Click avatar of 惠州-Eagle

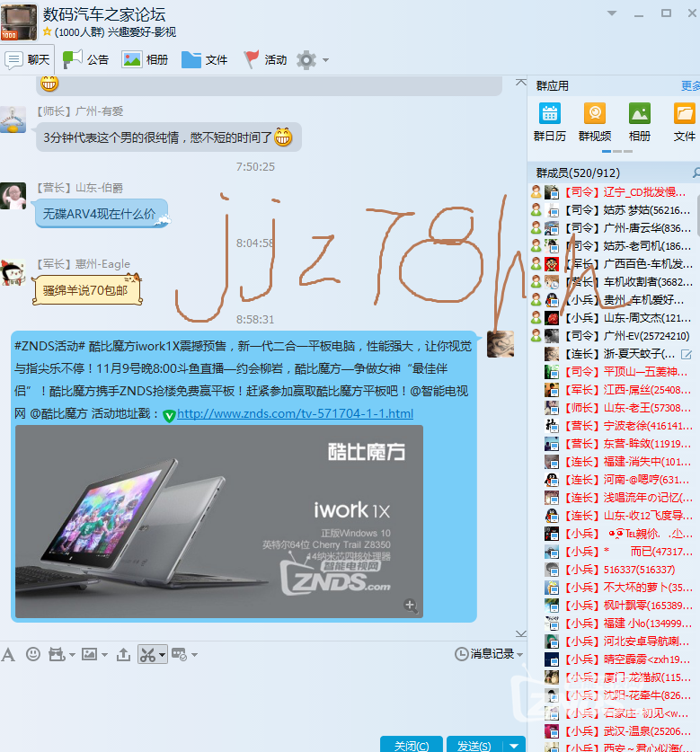tap(13, 272)
